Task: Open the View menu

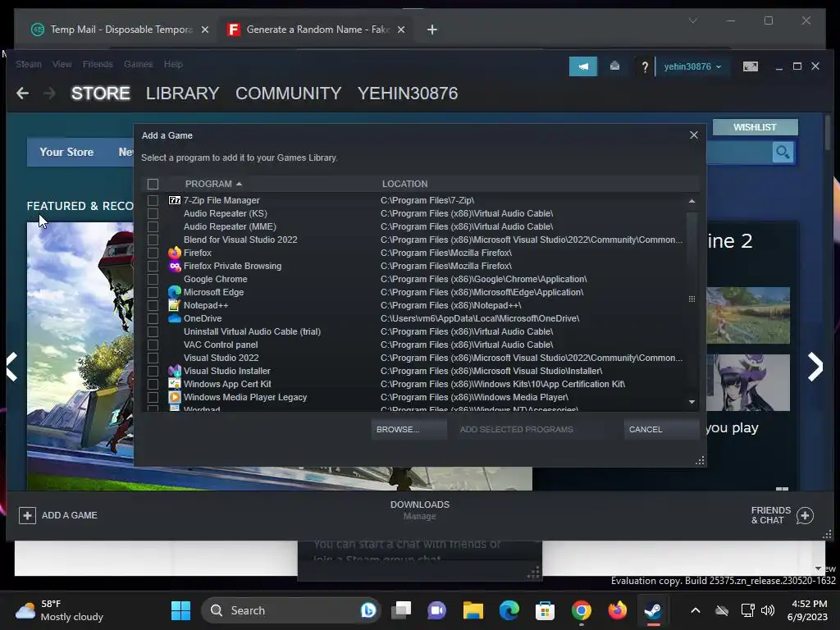Action: pyautogui.click(x=62, y=64)
